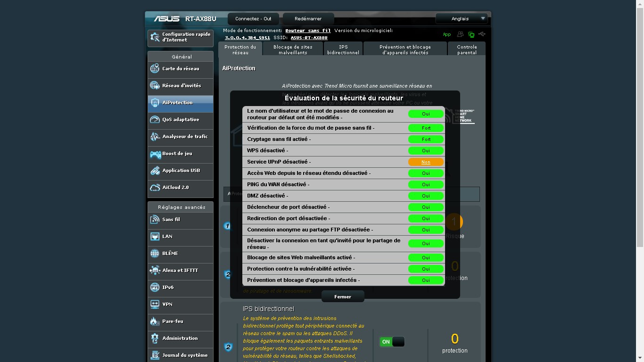
Task: Click the Pare-feu flame icon
Action: coord(155,321)
